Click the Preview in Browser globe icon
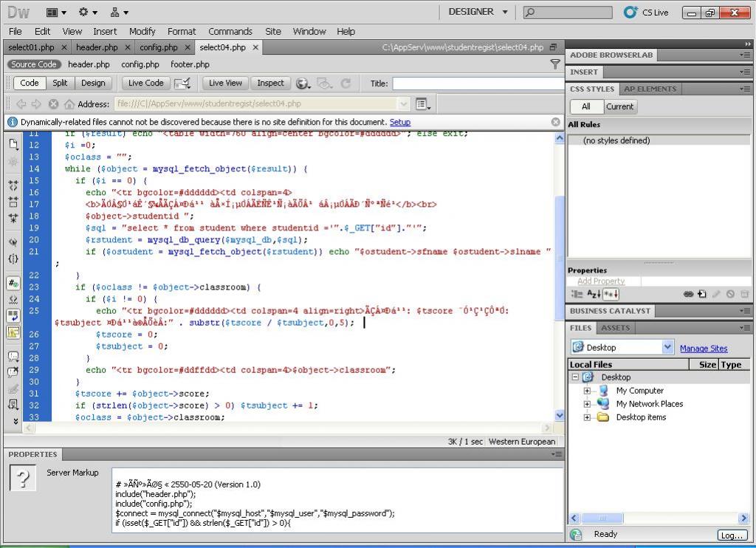The image size is (756, 548). point(301,83)
